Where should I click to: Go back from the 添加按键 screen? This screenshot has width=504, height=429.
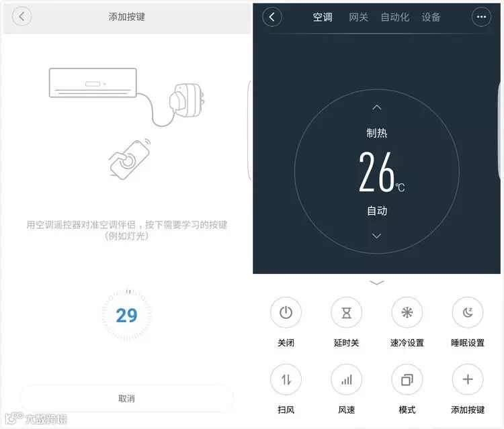pyautogui.click(x=22, y=16)
